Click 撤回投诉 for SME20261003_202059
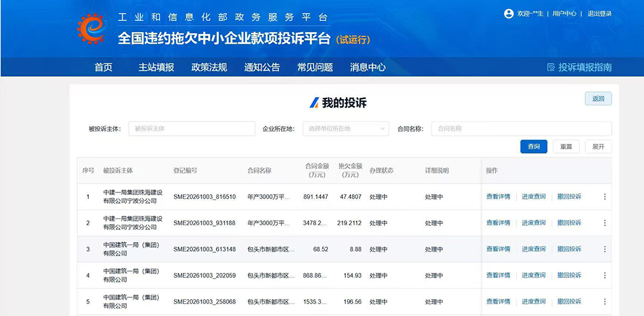 [x=569, y=275]
